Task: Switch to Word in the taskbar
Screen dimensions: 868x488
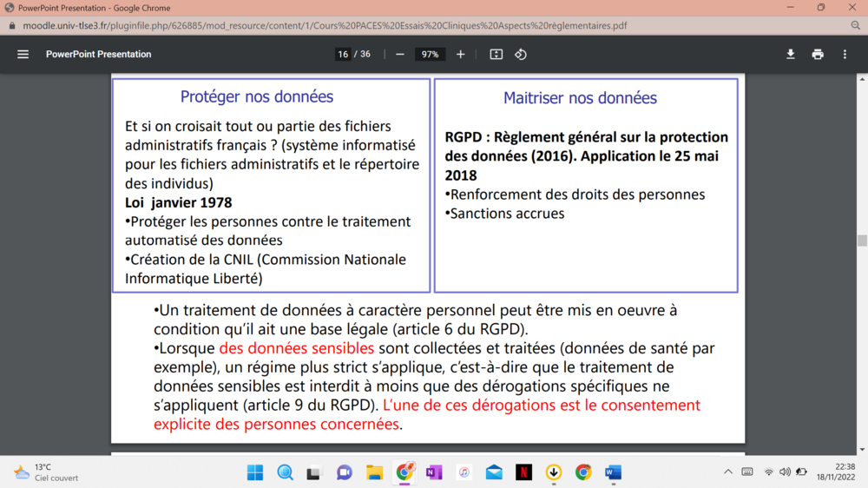Action: pos(613,472)
